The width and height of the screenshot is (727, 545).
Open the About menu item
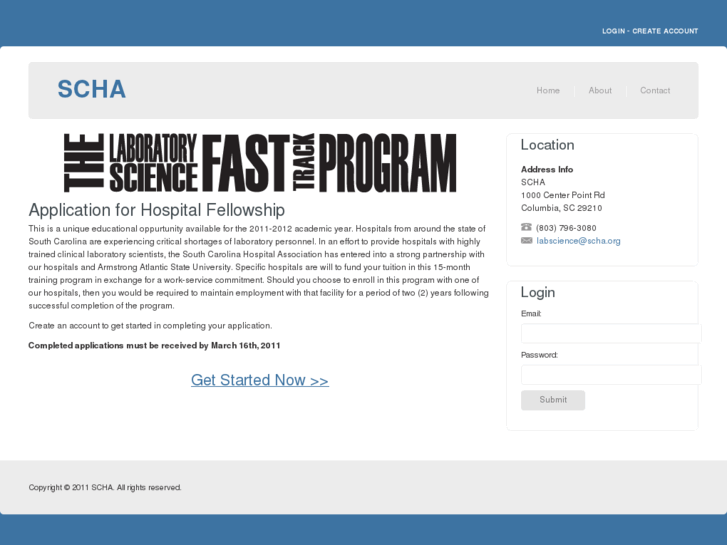pos(600,90)
